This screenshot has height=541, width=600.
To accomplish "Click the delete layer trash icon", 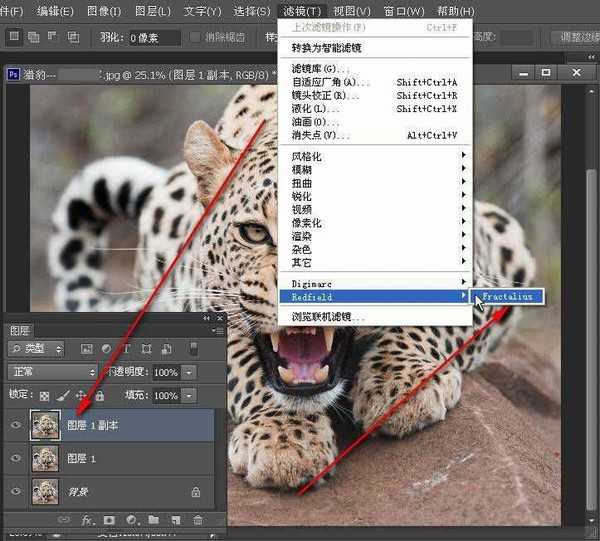I will click(198, 520).
